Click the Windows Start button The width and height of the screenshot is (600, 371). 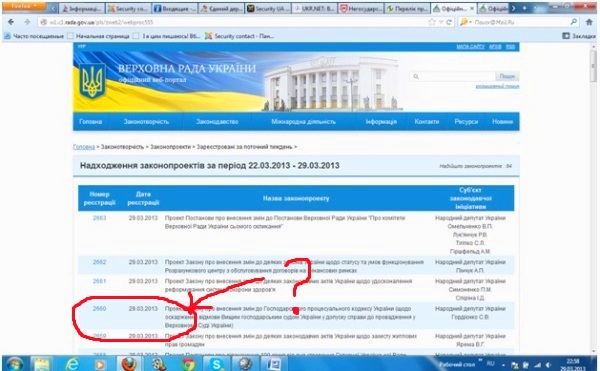(14, 364)
